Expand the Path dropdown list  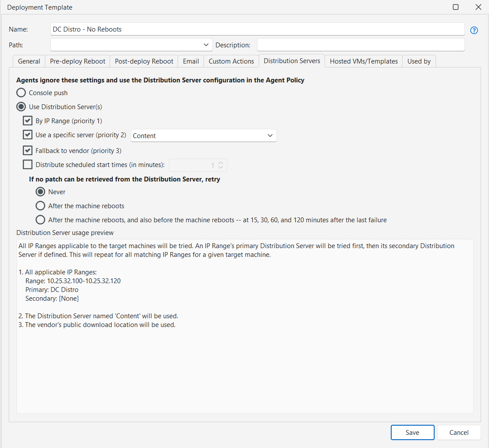(206, 45)
